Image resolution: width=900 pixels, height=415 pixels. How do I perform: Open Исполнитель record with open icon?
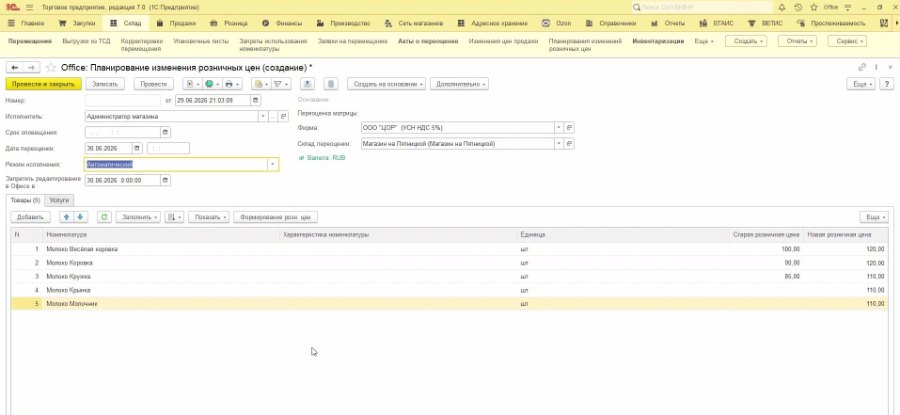[x=284, y=116]
